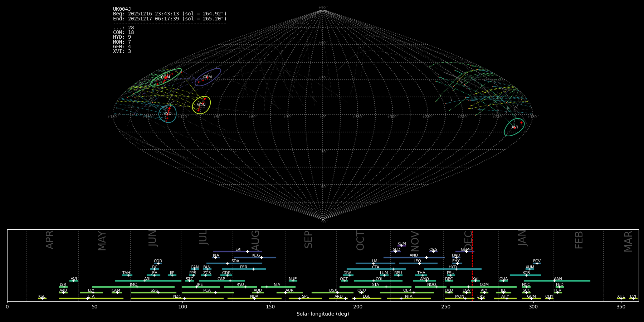This screenshot has width=644, height=322.
Task: Click the NOO shower label in timeline
Action: [x=431, y=285]
